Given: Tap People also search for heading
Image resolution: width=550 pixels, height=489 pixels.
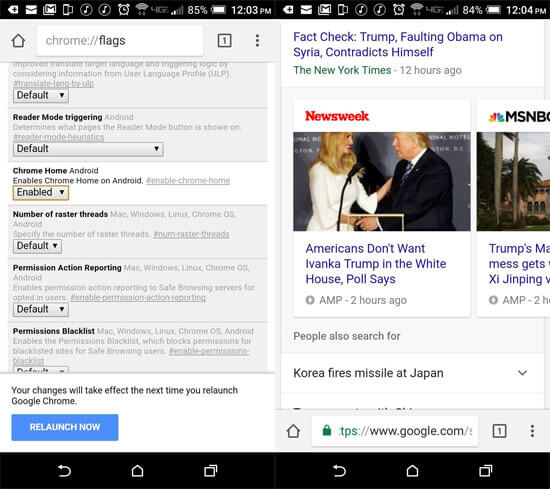Looking at the screenshot, I should tap(347, 336).
